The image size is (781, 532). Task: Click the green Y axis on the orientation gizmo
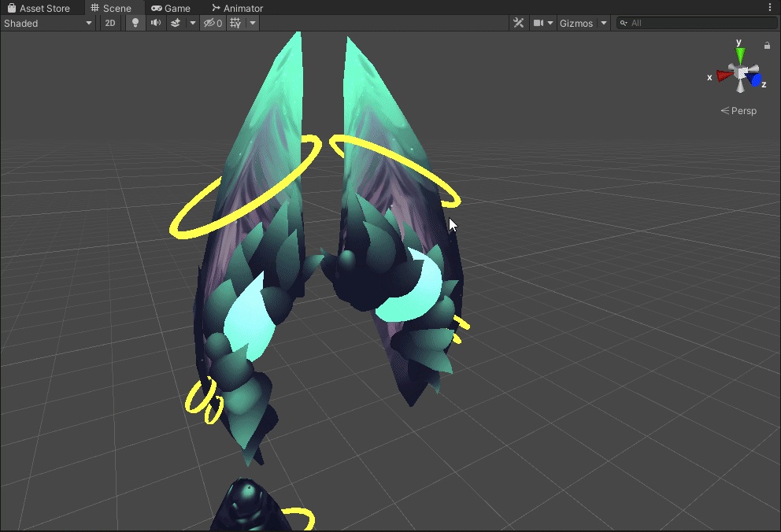[x=738, y=54]
